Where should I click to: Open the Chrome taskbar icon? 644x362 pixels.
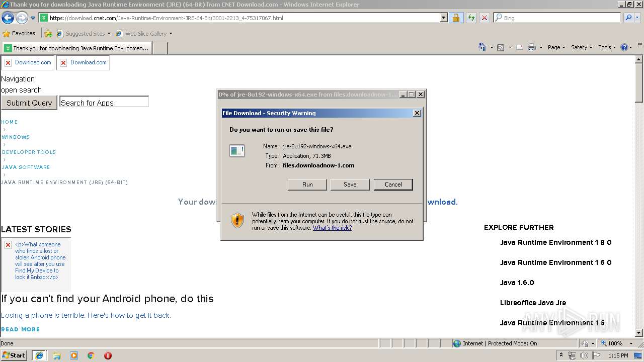[91, 355]
